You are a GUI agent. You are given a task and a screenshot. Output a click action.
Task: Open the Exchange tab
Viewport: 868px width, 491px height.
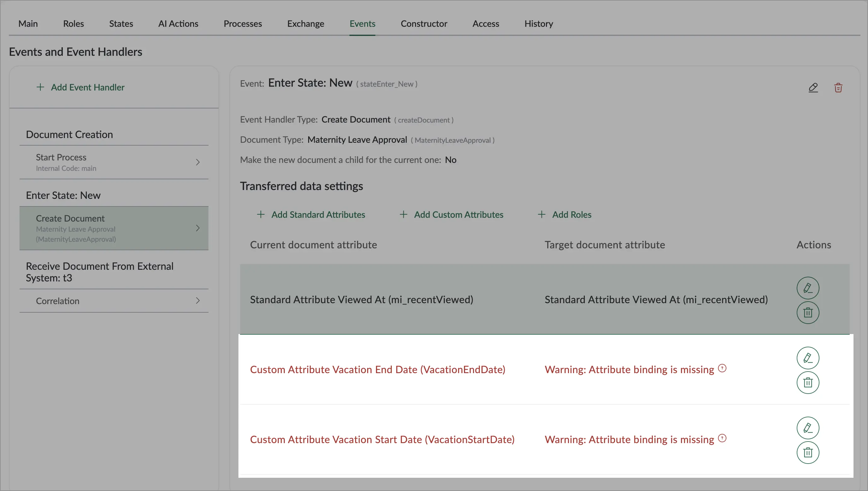click(x=306, y=24)
